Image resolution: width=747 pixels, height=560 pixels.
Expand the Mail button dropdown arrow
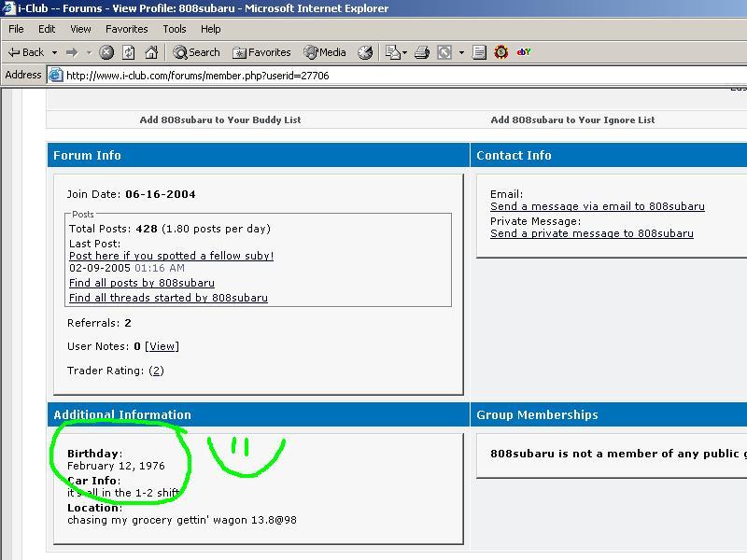pos(404,52)
